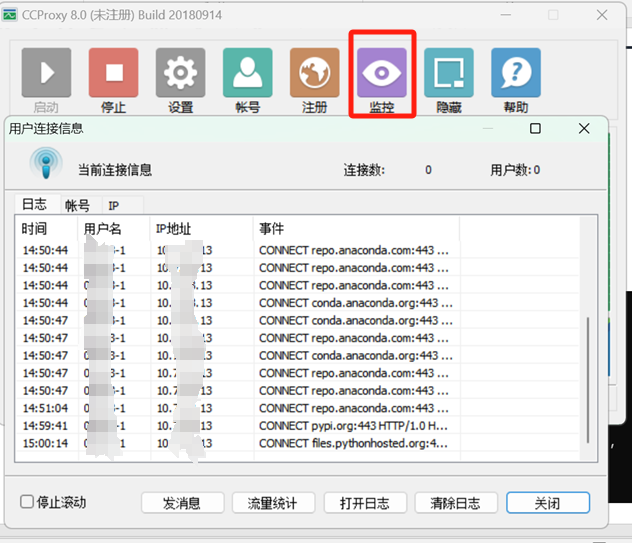
Task: Open 流量统计 traffic statistics button
Action: 273,503
